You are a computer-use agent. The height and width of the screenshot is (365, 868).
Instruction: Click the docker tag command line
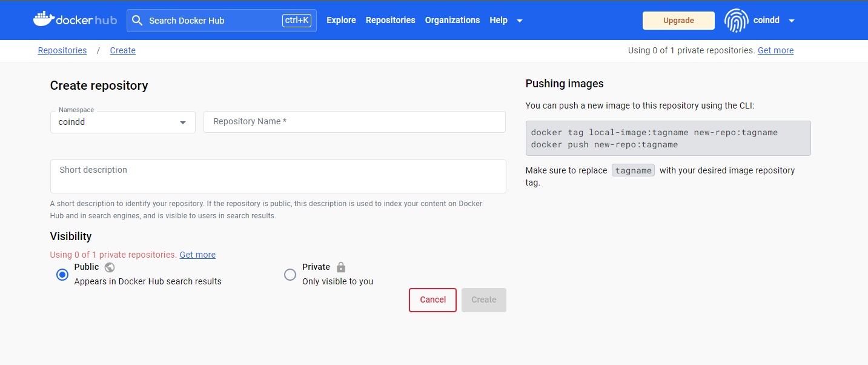(654, 132)
